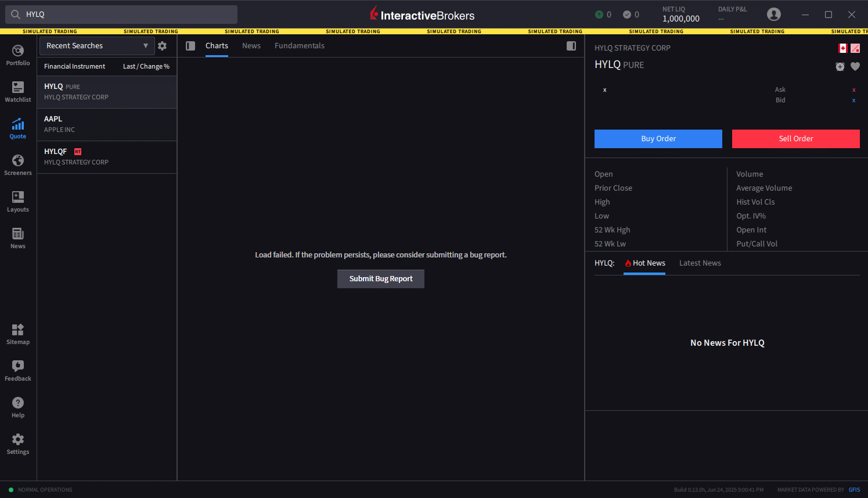Click the flame icon on Hot News

click(628, 263)
